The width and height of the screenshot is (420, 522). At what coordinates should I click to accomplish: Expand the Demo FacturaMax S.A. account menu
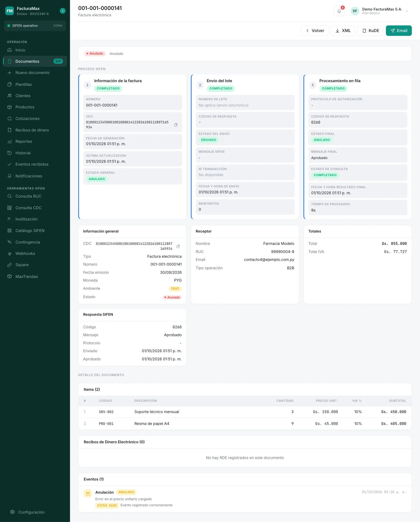(407, 11)
